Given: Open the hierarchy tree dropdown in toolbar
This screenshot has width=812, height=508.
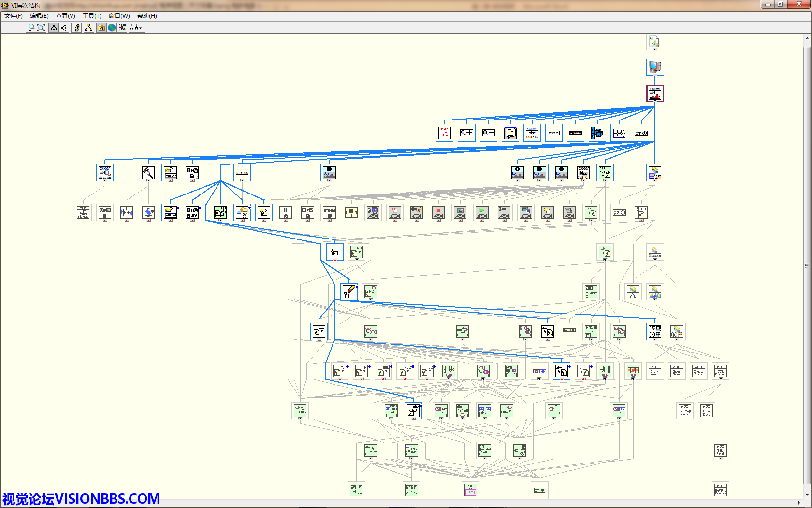Looking at the screenshot, I should coord(137,28).
